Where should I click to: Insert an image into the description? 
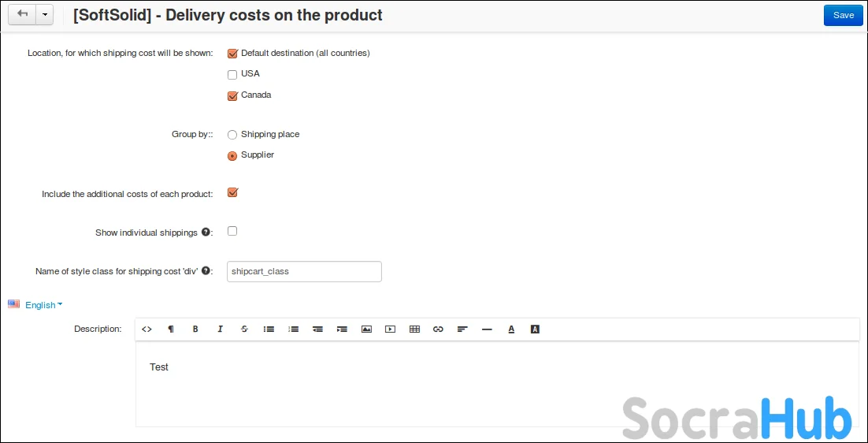point(366,329)
